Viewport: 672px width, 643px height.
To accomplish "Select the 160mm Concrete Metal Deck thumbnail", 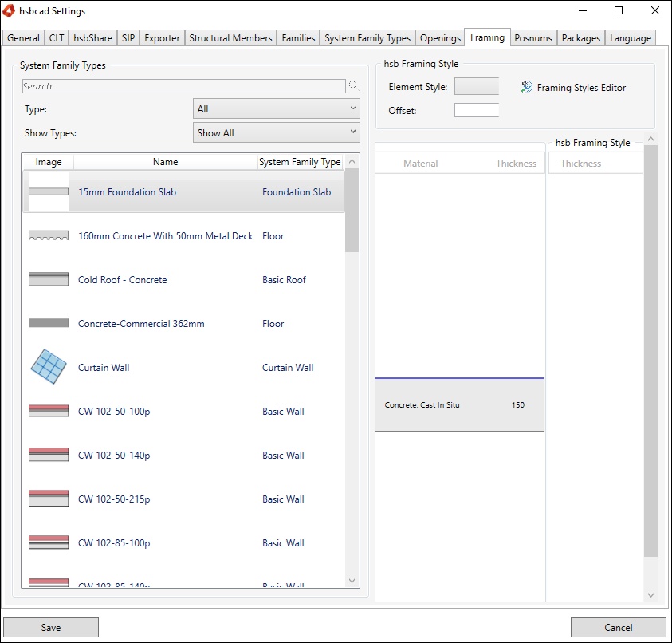I will [49, 235].
